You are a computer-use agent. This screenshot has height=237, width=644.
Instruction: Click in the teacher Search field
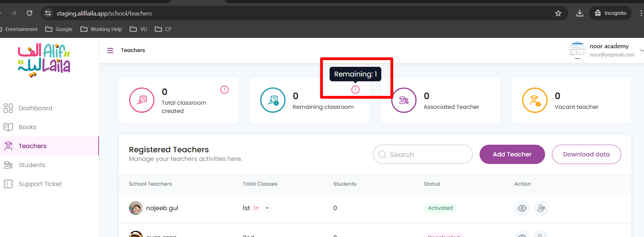423,154
